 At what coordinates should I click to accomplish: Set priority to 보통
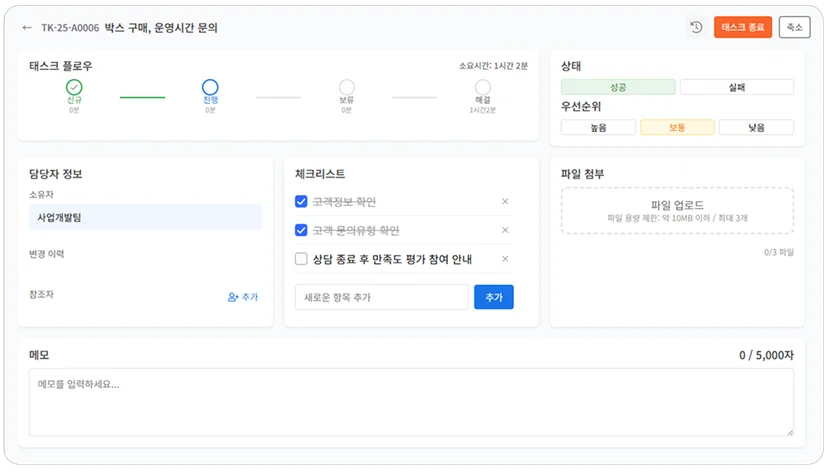tap(677, 128)
